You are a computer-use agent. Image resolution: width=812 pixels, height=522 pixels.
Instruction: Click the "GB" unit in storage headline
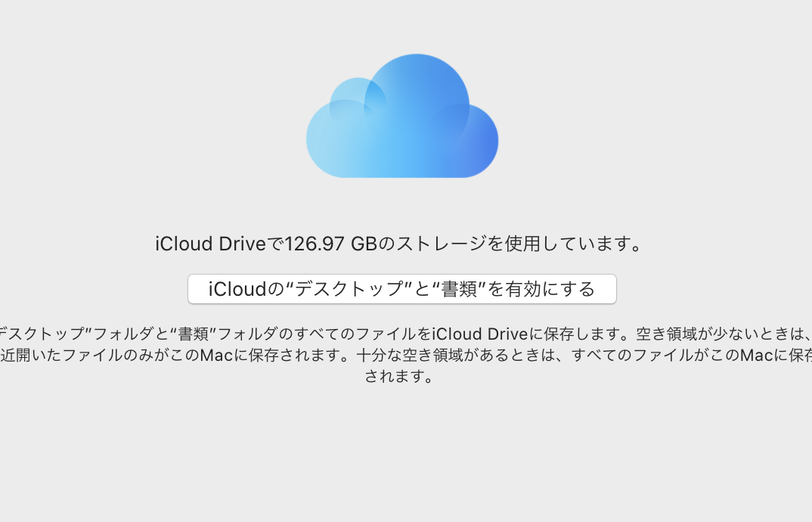[x=364, y=244]
